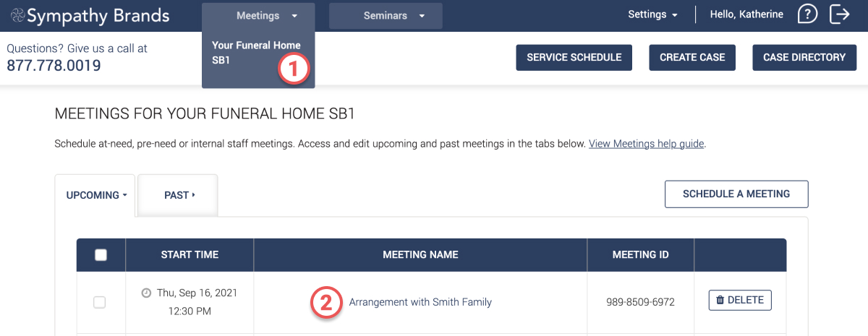This screenshot has width=868, height=336.
Task: Check the Smith Family meeting row checkbox
Action: [x=100, y=303]
